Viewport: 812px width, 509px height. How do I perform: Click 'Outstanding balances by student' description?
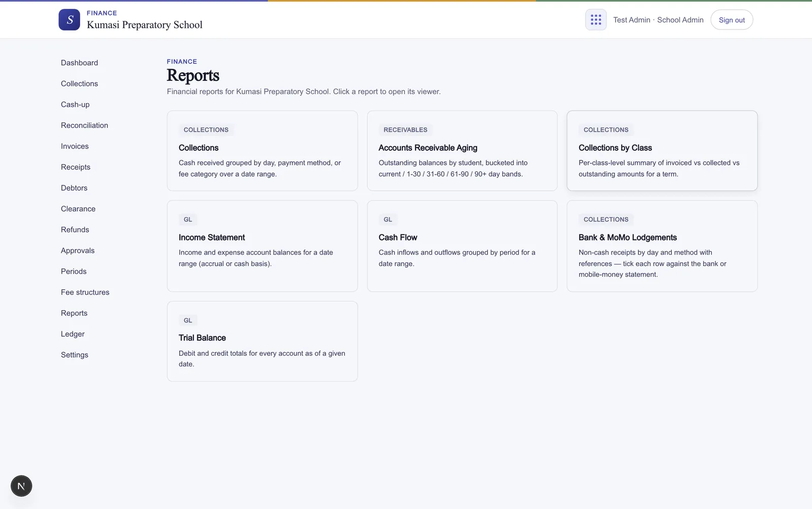pyautogui.click(x=453, y=168)
